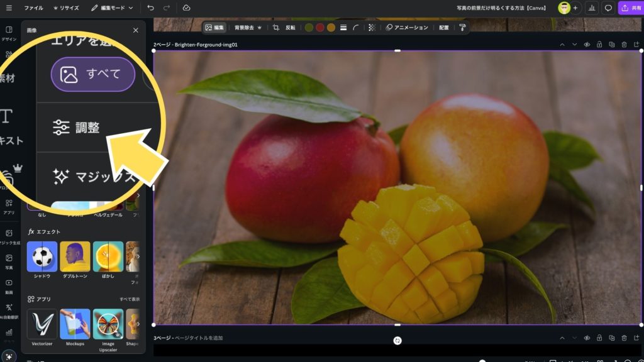Open the 写真 tab in the sidebar
The width and height of the screenshot is (644, 362).
tap(9, 261)
